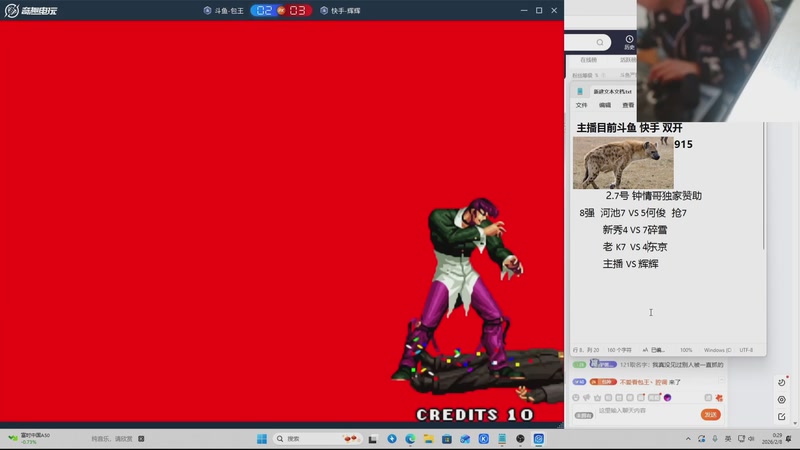Screen dimensions: 800x450
Task: Click the line 新秀4 VS 7碎雪
Action: (635, 230)
